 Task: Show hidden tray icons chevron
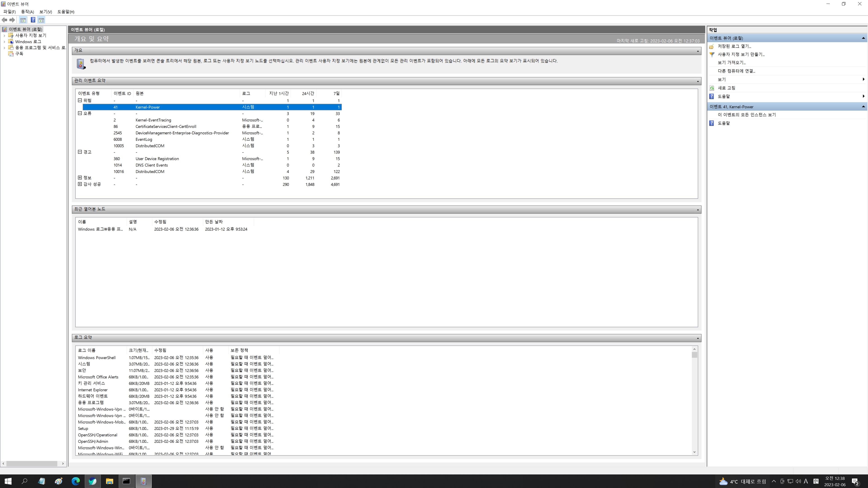[x=774, y=481]
